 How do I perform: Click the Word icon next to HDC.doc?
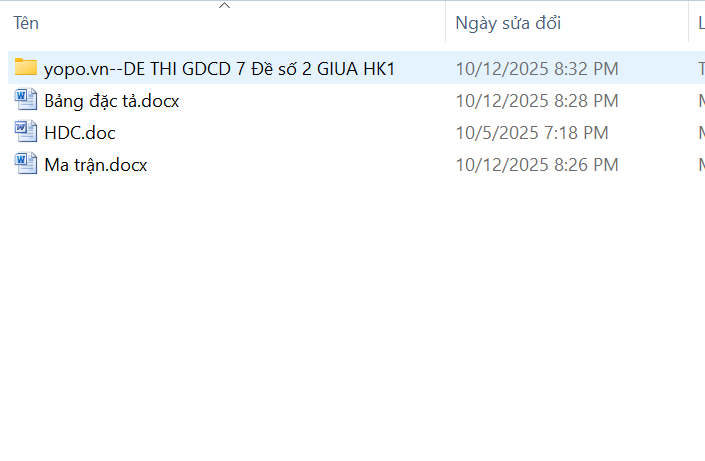pyautogui.click(x=26, y=131)
